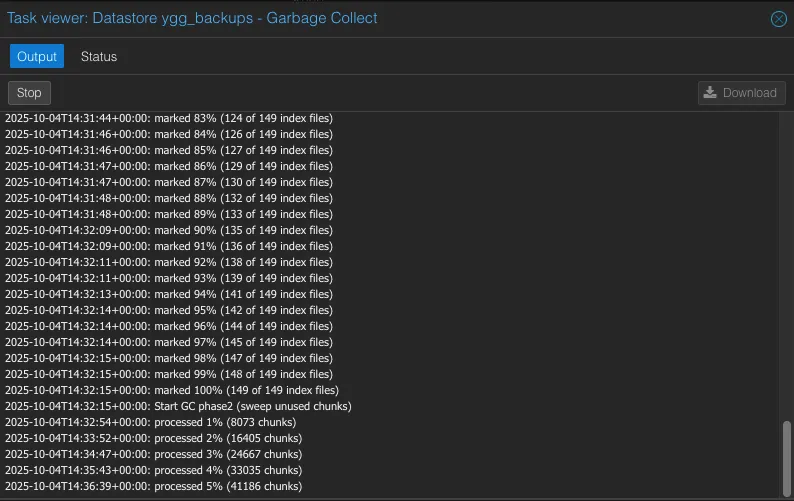Select the 'Start GC phase2' log line
The image size is (794, 501).
click(178, 406)
